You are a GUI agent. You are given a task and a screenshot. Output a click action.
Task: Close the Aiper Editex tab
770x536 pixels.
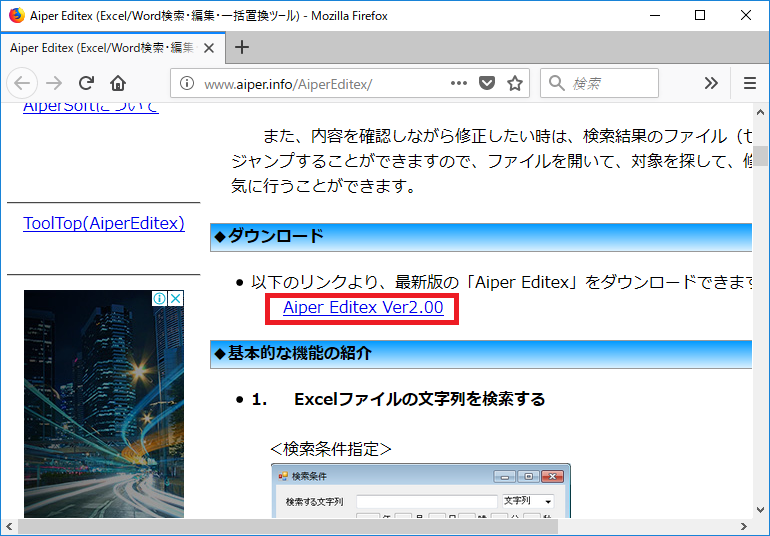pyautogui.click(x=209, y=48)
